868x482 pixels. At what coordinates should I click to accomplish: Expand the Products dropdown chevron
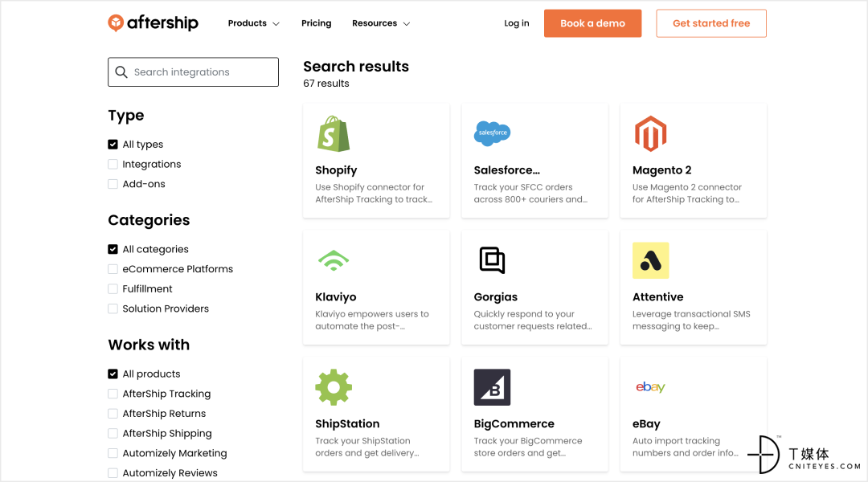(276, 24)
